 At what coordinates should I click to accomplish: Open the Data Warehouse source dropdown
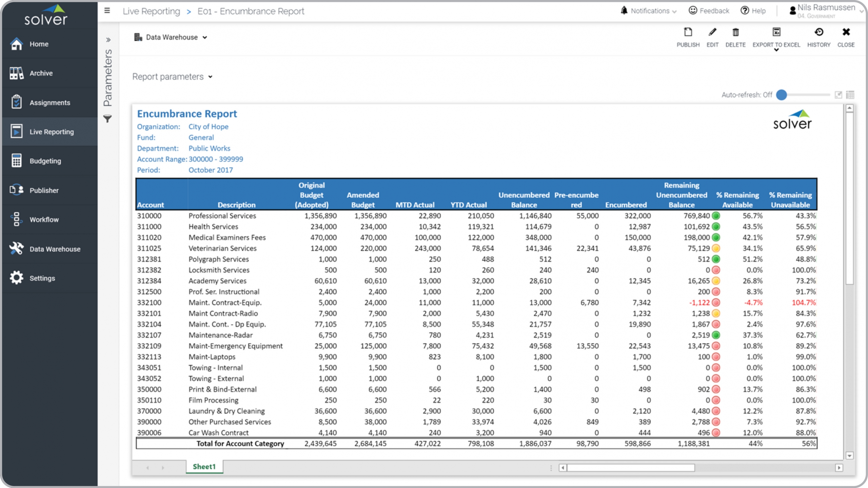coord(171,37)
